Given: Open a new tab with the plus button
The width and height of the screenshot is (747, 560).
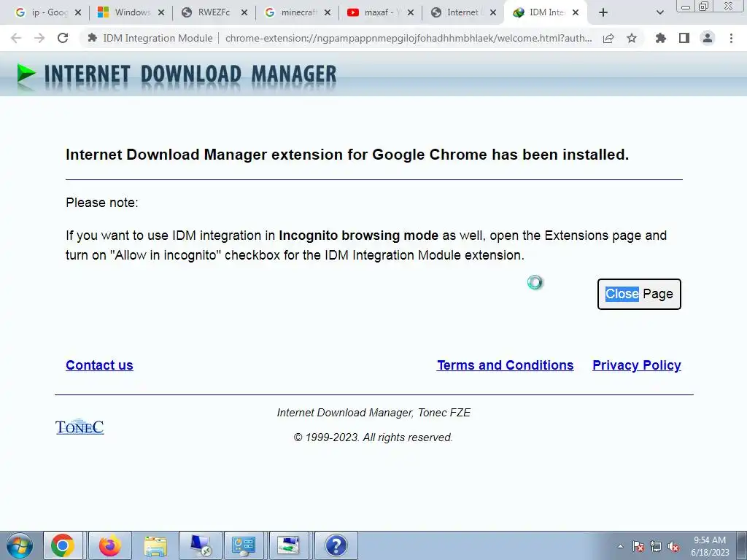Looking at the screenshot, I should coord(603,12).
